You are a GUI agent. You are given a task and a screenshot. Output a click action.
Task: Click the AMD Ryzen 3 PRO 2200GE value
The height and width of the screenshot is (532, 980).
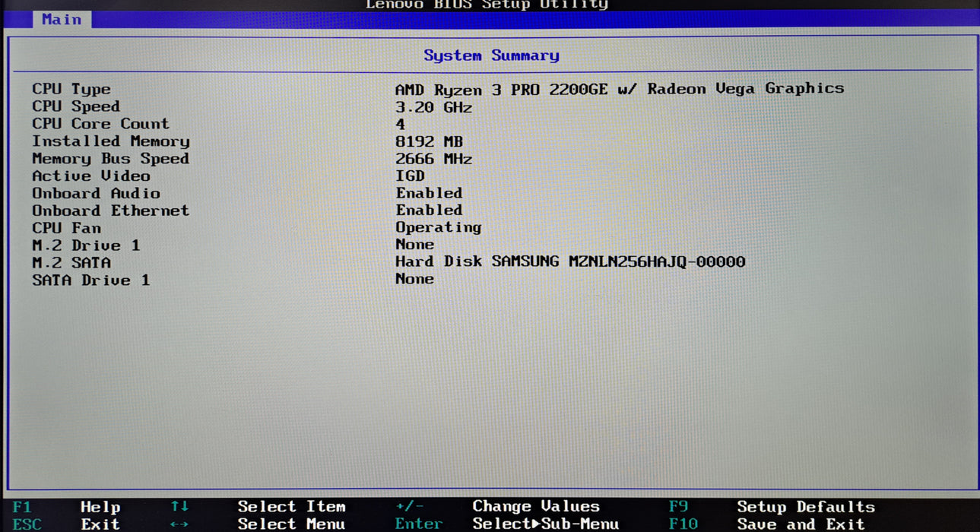click(x=620, y=89)
